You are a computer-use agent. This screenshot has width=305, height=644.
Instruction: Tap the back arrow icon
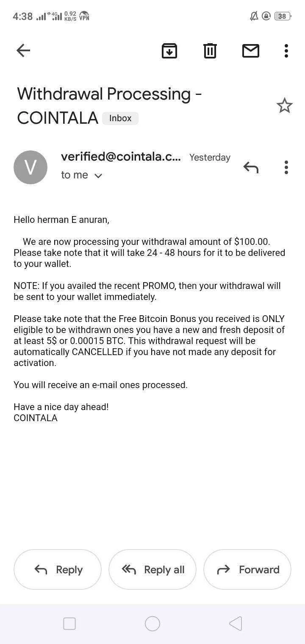point(23,51)
